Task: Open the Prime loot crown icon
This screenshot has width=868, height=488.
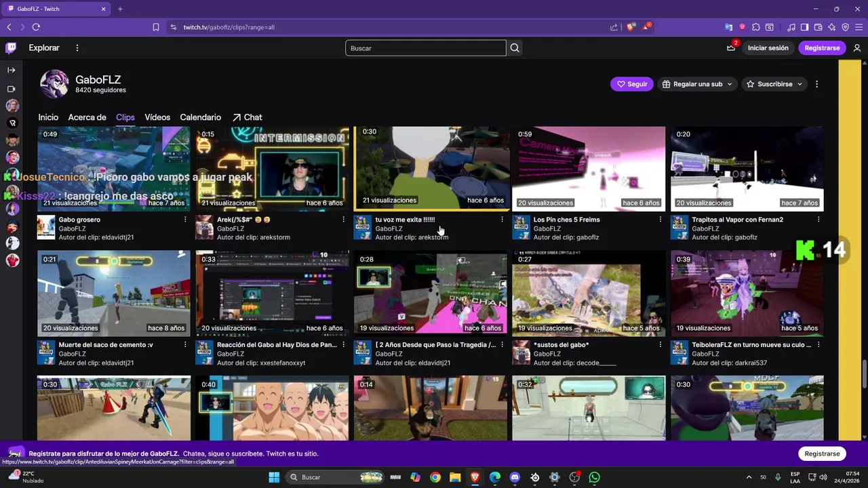Action: (731, 48)
